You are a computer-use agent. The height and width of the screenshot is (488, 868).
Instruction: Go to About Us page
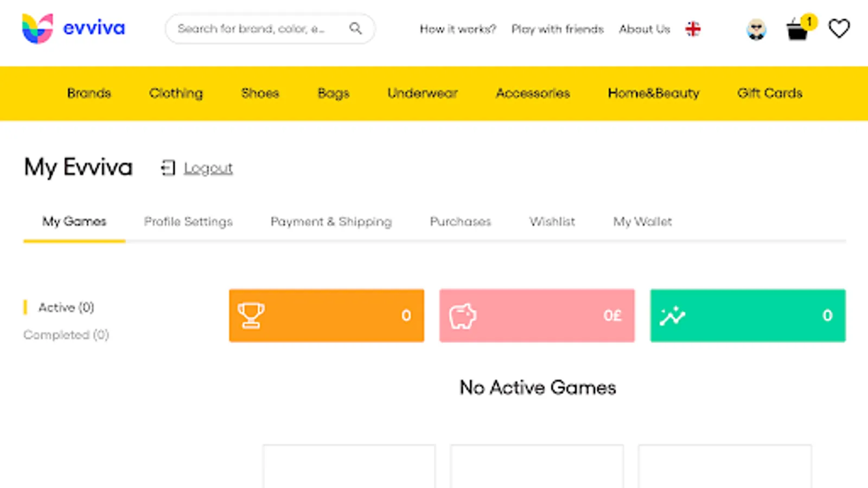[644, 29]
